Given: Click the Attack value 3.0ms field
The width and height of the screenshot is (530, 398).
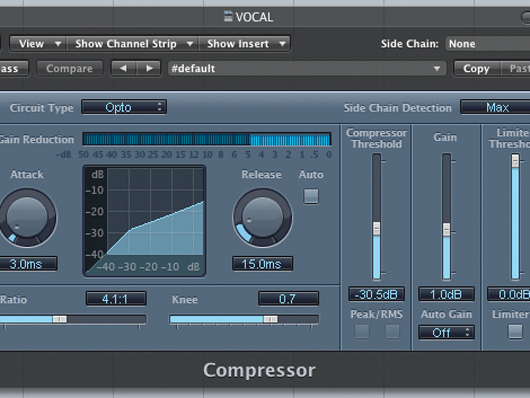Looking at the screenshot, I should (28, 264).
